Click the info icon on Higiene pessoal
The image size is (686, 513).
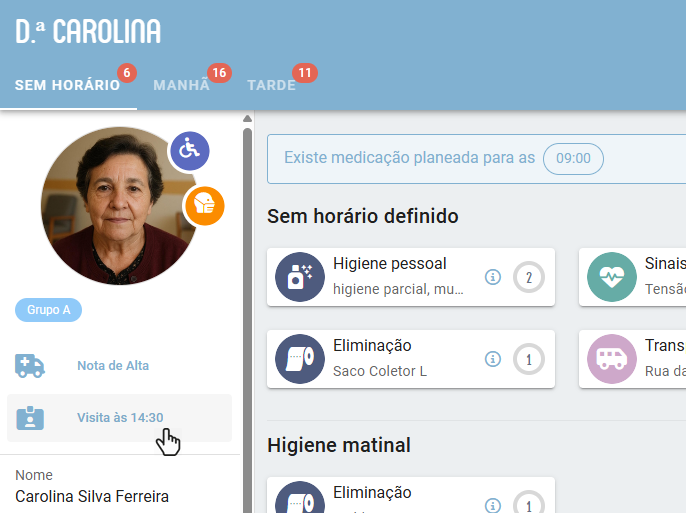coord(493,277)
